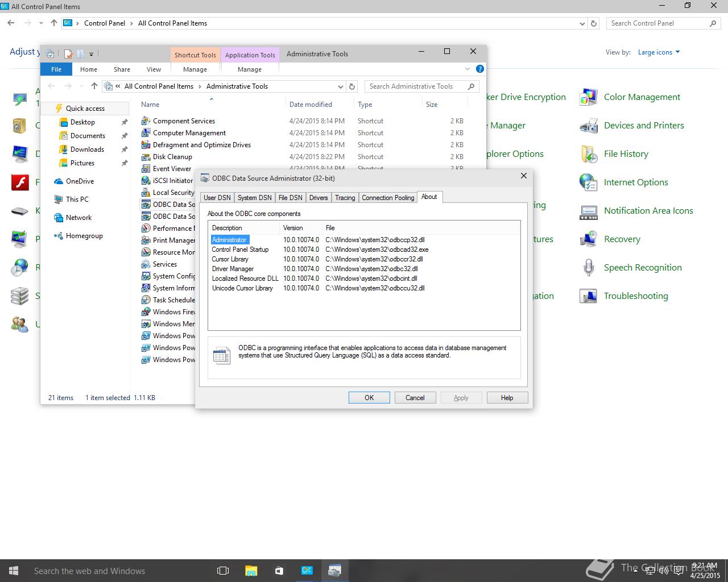728x582 pixels.
Task: Open the View ribbon tab
Action: [154, 69]
